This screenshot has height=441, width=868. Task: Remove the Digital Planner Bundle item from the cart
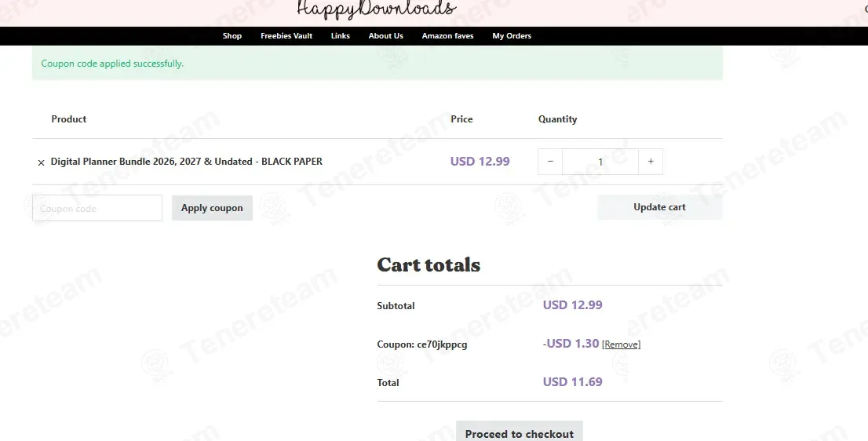(x=41, y=162)
